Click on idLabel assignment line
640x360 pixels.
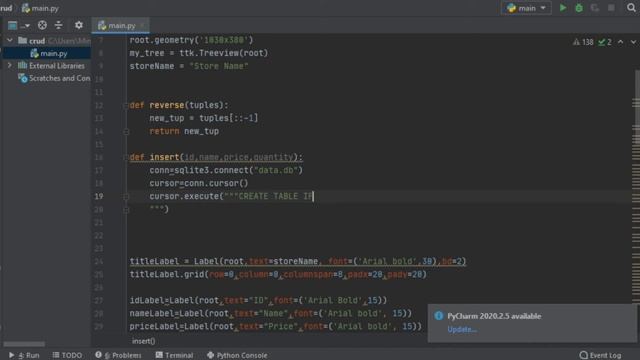258,300
